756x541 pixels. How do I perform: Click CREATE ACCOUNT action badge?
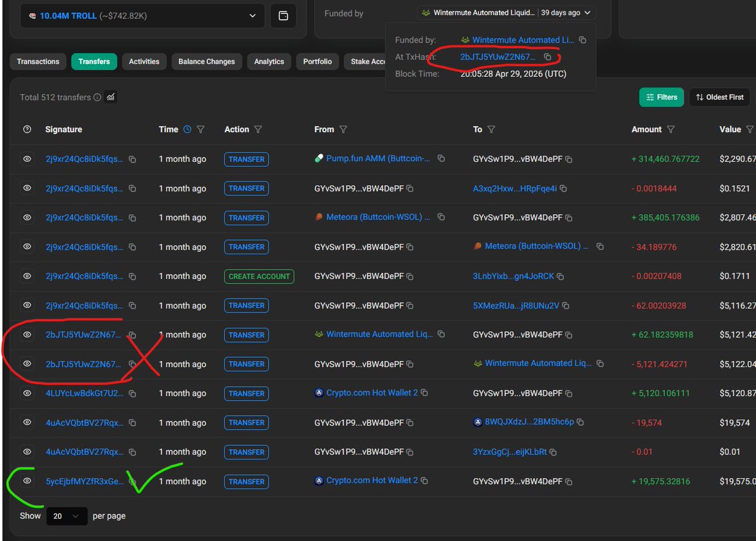click(259, 276)
